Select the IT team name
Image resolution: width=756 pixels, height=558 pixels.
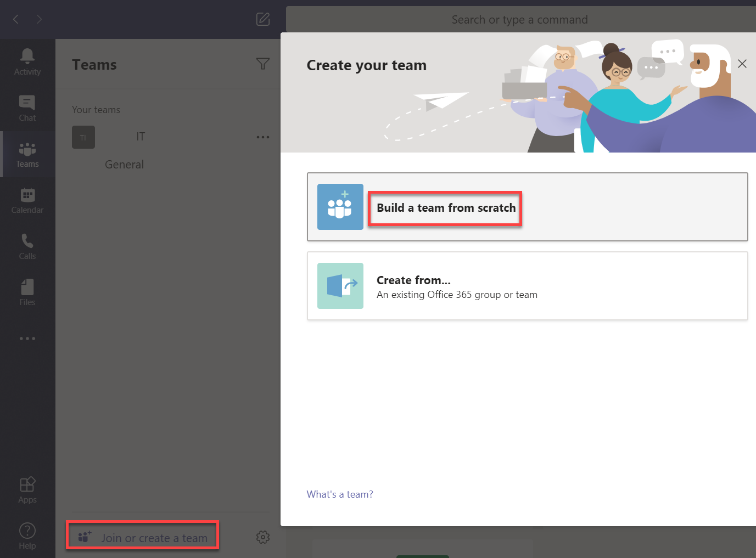pyautogui.click(x=141, y=137)
